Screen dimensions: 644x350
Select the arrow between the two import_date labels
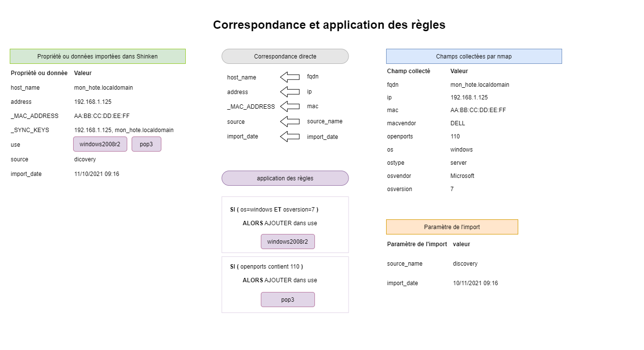(290, 136)
